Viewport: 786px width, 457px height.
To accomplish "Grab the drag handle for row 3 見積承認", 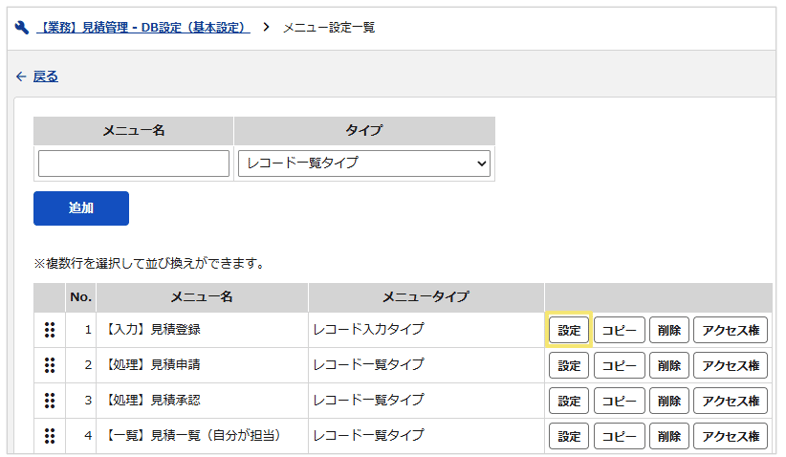I will (50, 401).
